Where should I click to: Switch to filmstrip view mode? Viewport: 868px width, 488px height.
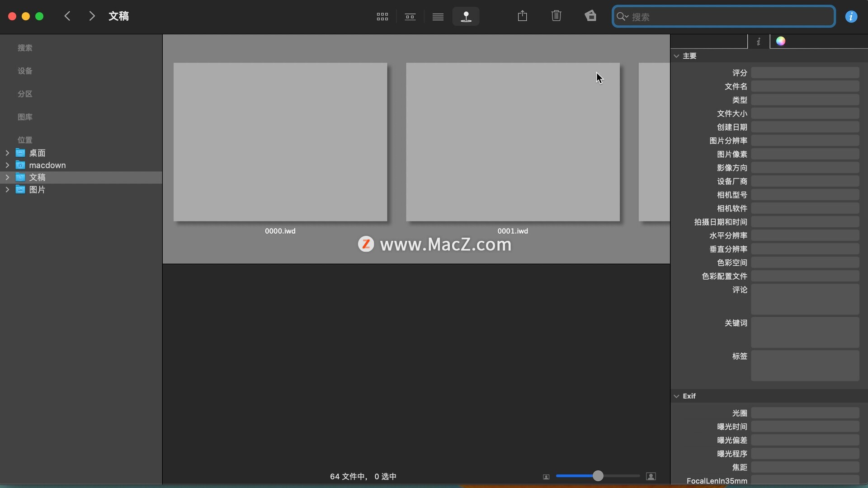(x=410, y=17)
